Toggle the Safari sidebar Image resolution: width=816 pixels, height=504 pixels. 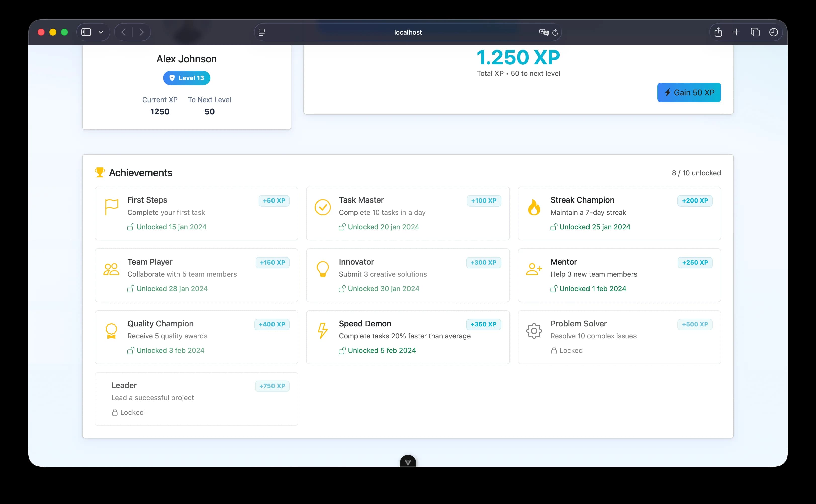tap(86, 32)
